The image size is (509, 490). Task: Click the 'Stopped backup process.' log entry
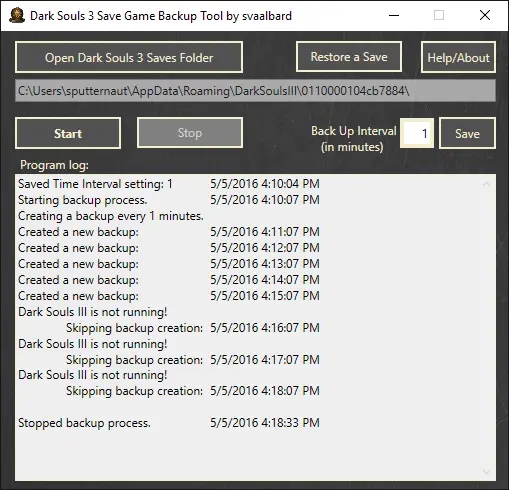coord(169,423)
